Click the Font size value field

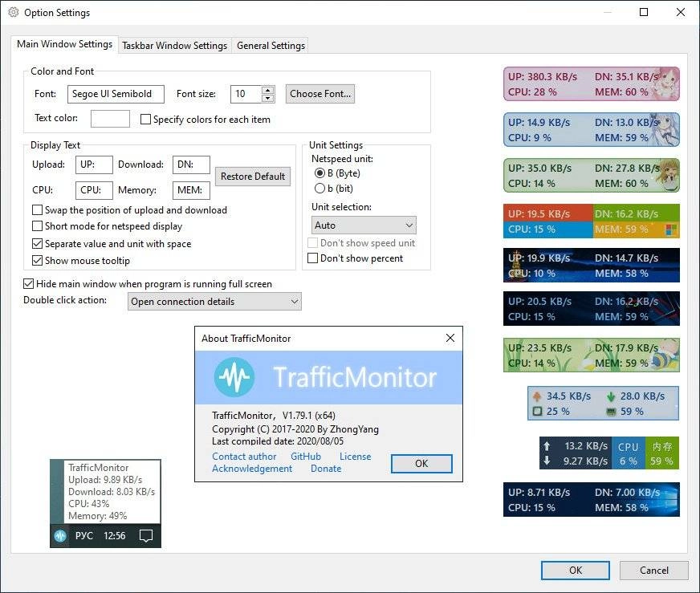click(246, 94)
